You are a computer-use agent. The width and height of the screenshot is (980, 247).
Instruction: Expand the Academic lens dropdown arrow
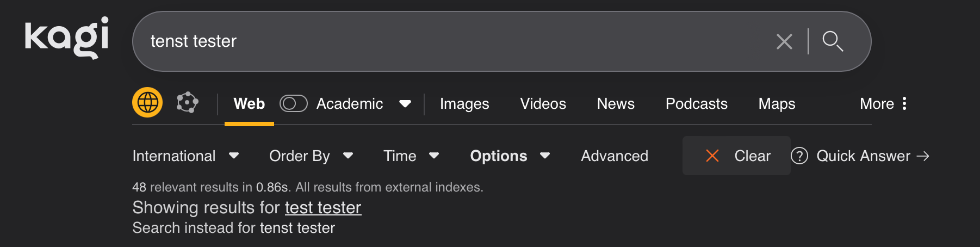pos(405,103)
